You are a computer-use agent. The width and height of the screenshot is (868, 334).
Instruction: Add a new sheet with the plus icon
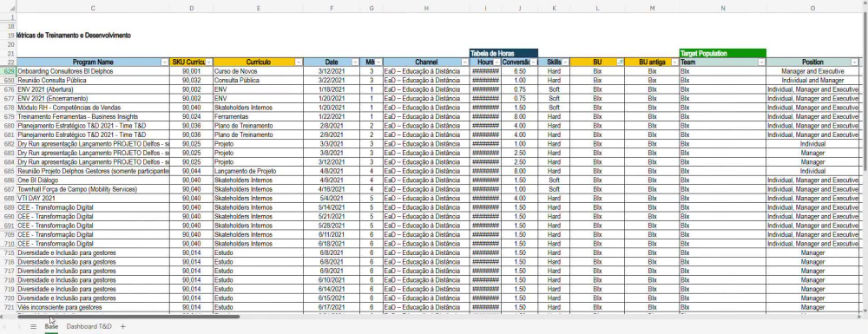[123, 327]
